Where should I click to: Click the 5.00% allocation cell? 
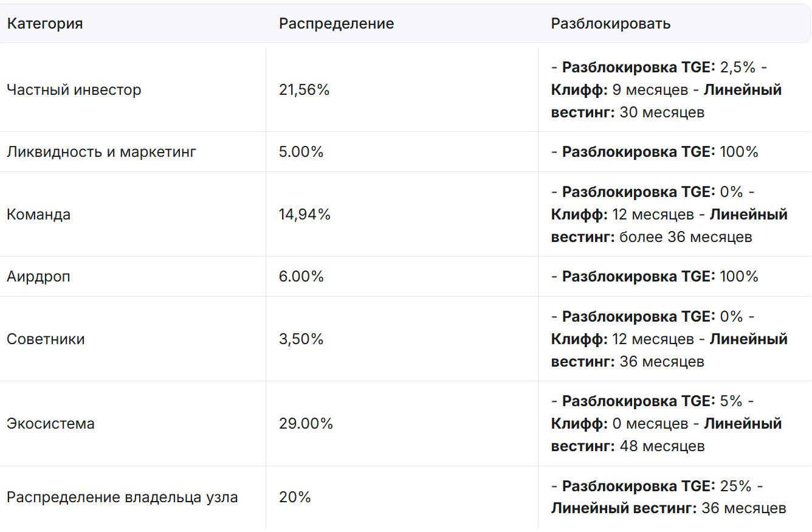tap(301, 152)
